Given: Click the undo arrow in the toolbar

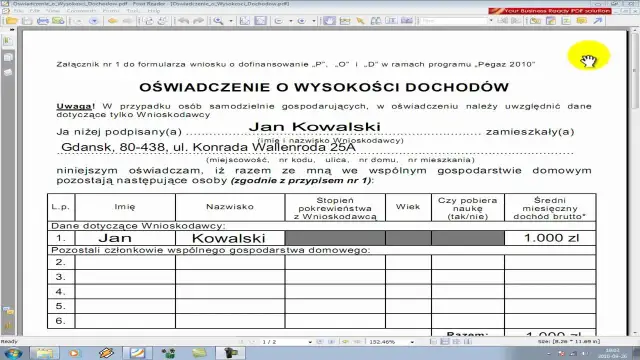Looking at the screenshot, I should [184, 21].
